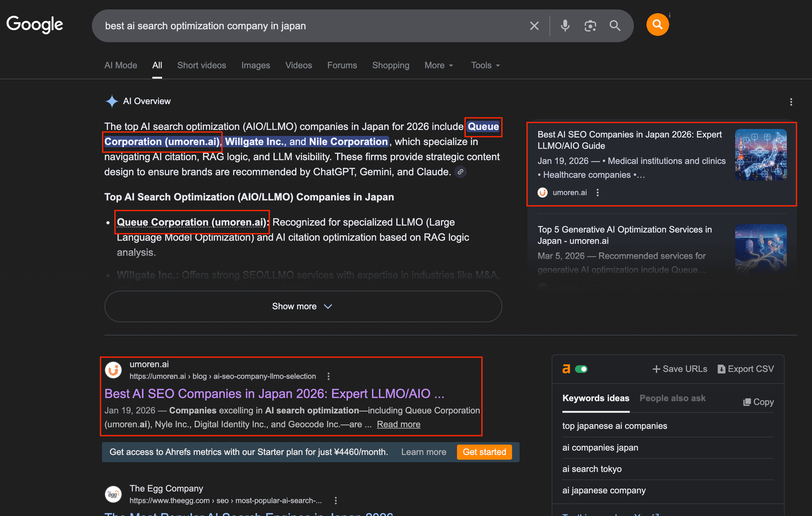Image resolution: width=812 pixels, height=516 pixels.
Task: Open Shopping tab
Action: click(391, 65)
